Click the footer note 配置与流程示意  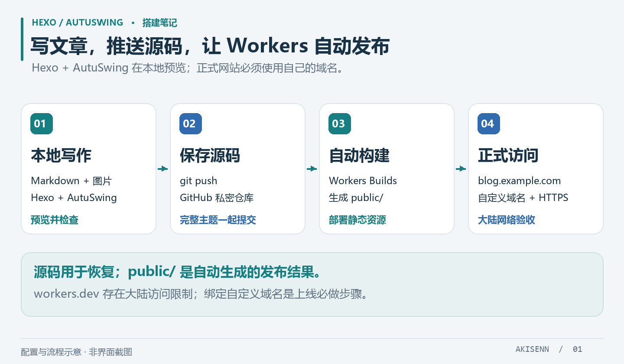[x=76, y=352]
